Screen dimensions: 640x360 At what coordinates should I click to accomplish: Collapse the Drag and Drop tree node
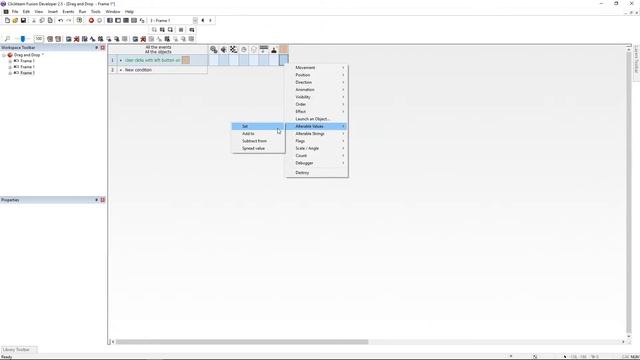tap(4, 55)
